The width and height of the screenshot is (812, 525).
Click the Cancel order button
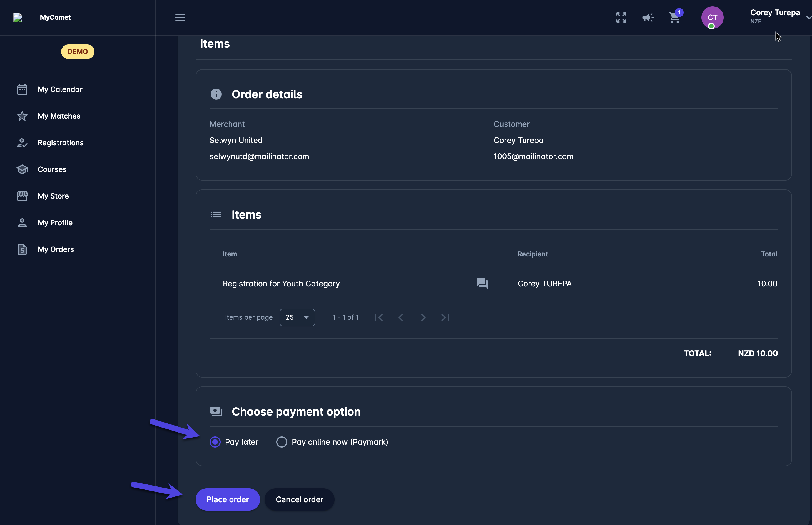tap(299, 499)
